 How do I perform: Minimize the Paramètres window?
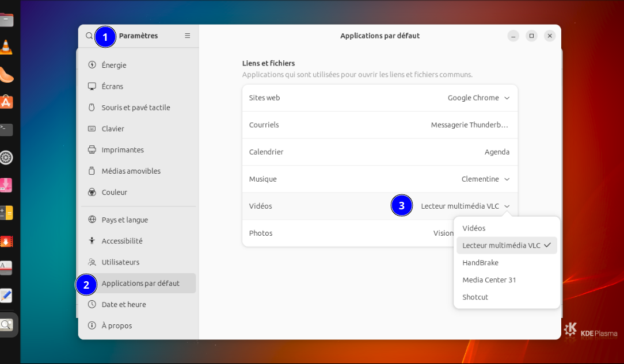point(513,36)
